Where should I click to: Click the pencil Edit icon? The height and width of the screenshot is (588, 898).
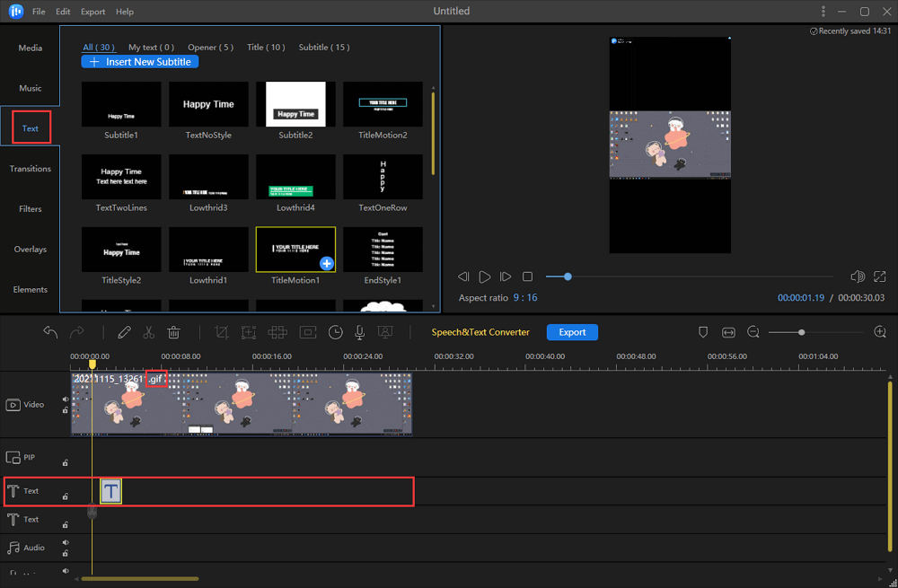click(x=124, y=332)
